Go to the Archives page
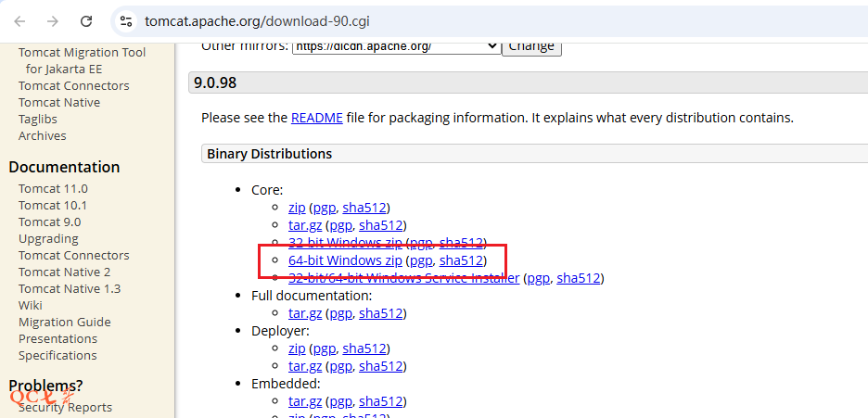Image resolution: width=868 pixels, height=418 pixels. tap(42, 135)
